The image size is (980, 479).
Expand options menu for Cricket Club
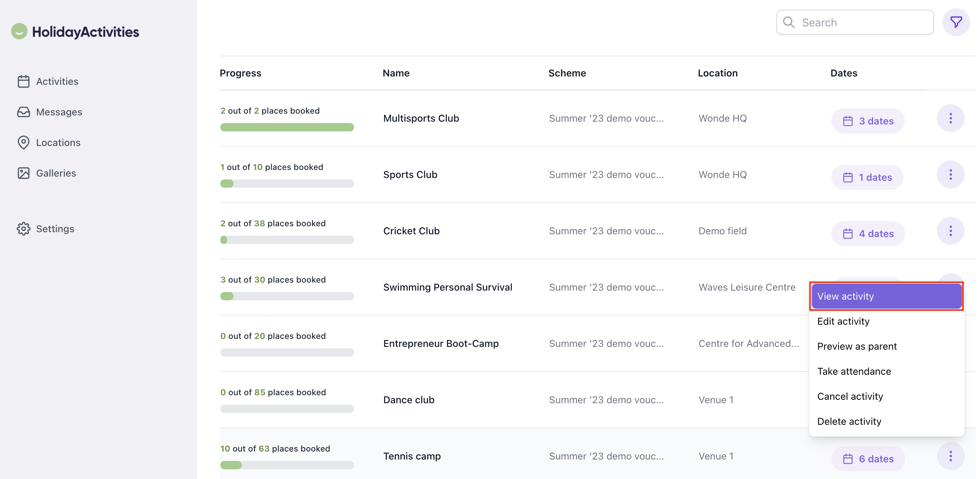pyautogui.click(x=950, y=231)
